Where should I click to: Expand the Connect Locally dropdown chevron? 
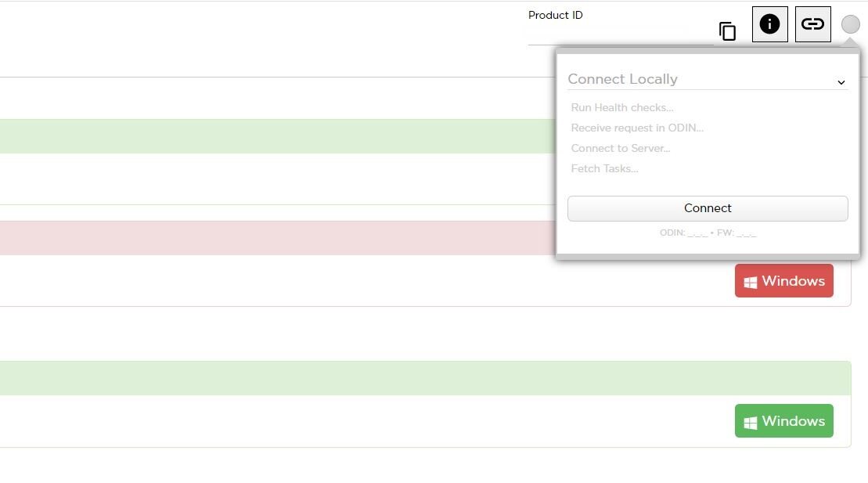click(841, 82)
